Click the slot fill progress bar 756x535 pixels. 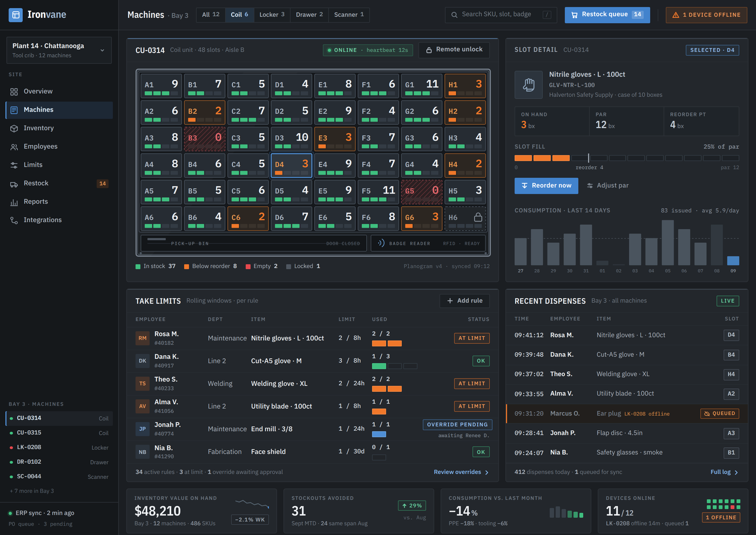[627, 158]
